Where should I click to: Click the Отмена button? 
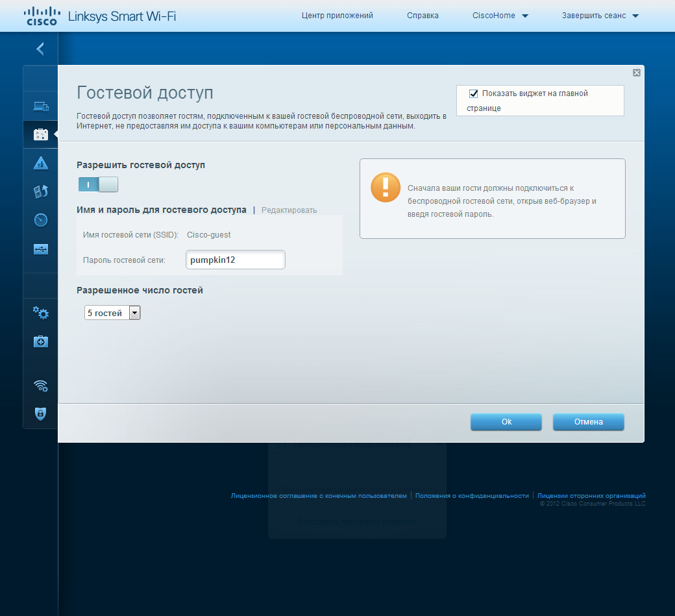(589, 422)
